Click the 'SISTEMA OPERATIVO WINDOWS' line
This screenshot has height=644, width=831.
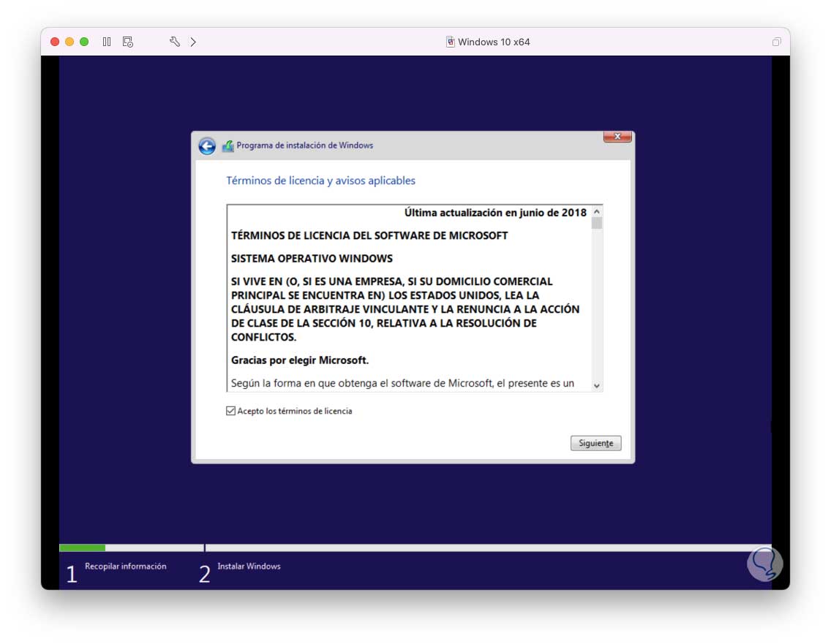[x=312, y=259]
